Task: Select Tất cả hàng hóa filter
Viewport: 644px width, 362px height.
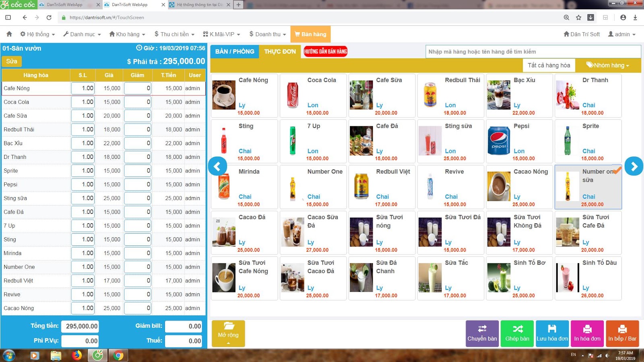Action: 549,65
